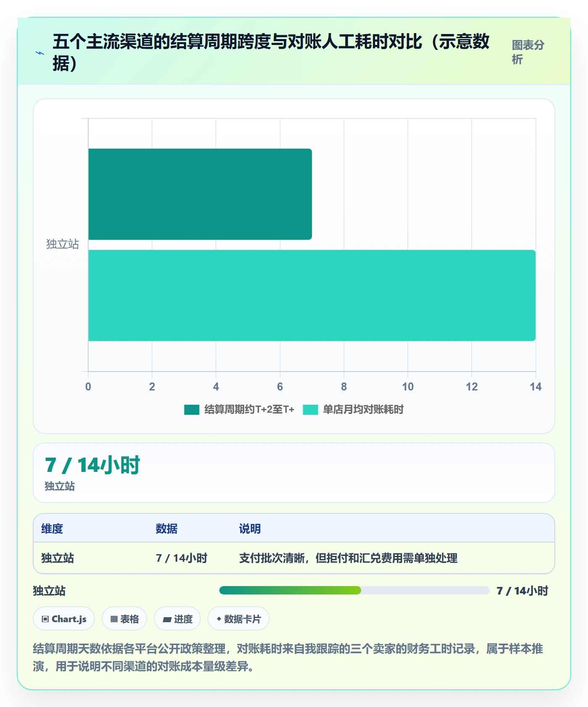
Task: Click the dark teal settlement-cycle bar
Action: 200,194
